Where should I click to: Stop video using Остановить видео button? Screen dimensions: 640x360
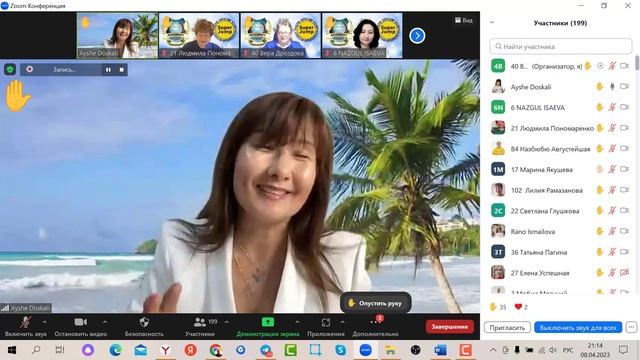pyautogui.click(x=80, y=327)
